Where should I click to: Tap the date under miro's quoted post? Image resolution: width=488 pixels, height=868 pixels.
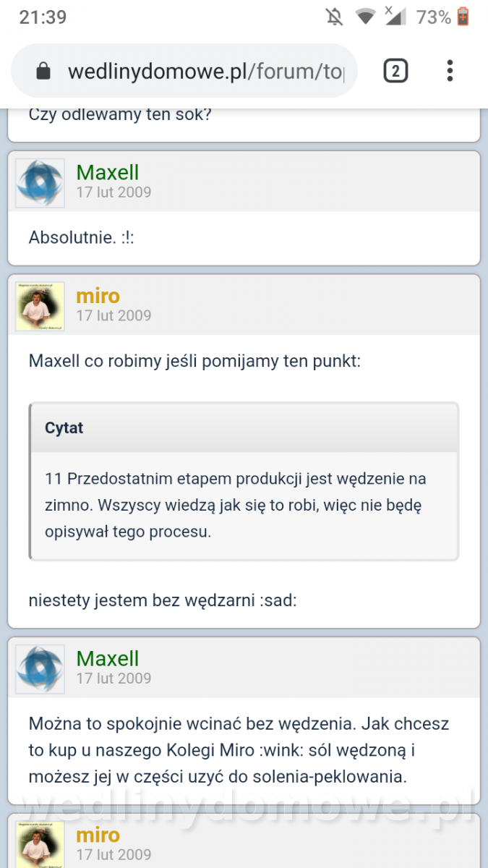click(114, 315)
